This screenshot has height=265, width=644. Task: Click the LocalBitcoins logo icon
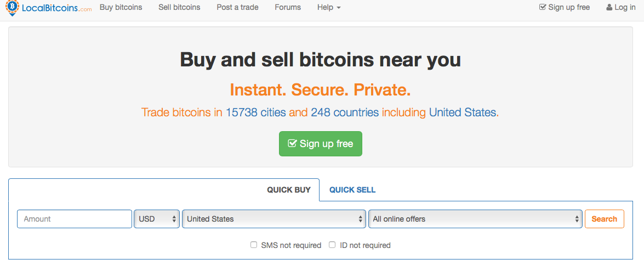tap(12, 7)
